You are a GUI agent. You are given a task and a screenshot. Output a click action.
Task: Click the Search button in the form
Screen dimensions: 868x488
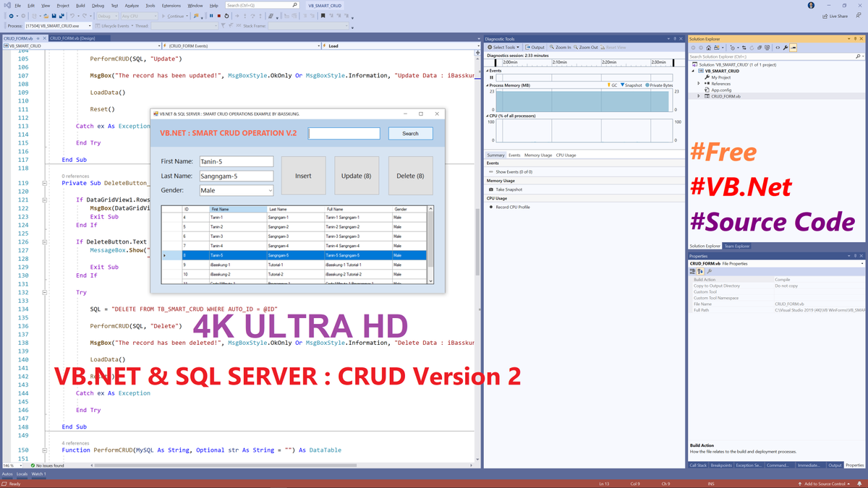tap(410, 133)
